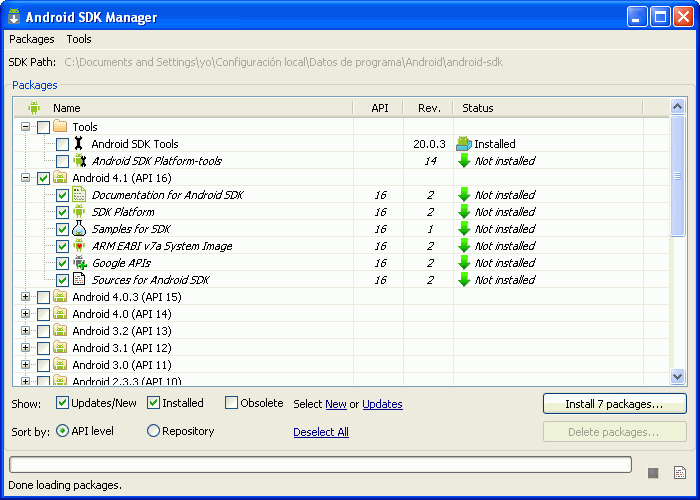Click the Installed status icon for SDK Tools
This screenshot has height=500, width=700.
464,144
